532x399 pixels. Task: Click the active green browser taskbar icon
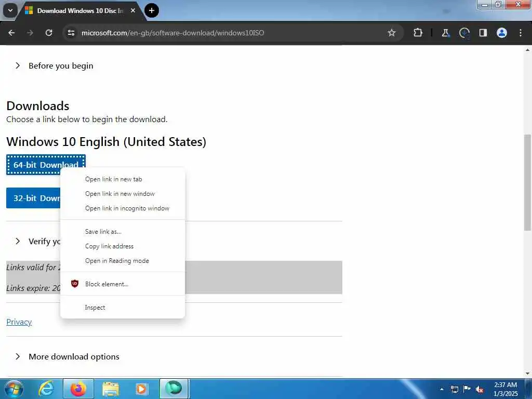(174, 389)
